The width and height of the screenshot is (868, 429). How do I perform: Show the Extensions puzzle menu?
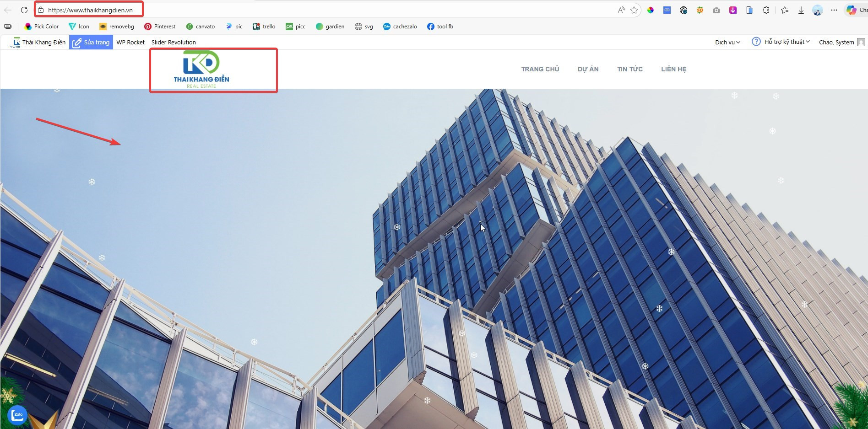(766, 10)
